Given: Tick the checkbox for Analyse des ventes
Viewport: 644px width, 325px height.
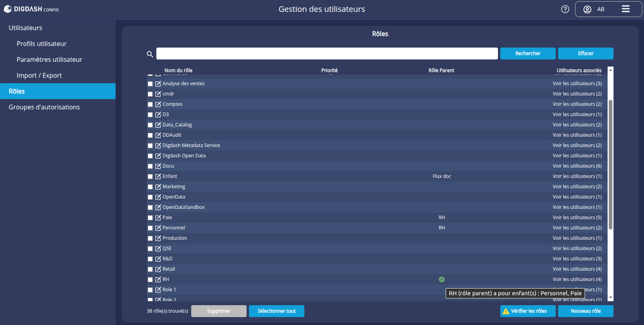Looking at the screenshot, I should [x=150, y=84].
